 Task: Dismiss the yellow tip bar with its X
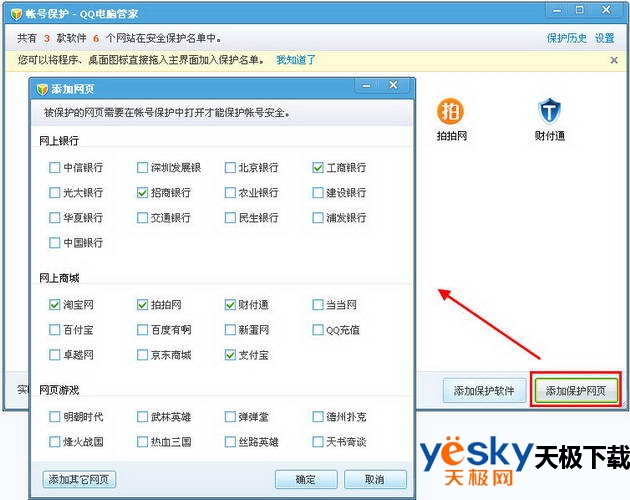coord(614,60)
